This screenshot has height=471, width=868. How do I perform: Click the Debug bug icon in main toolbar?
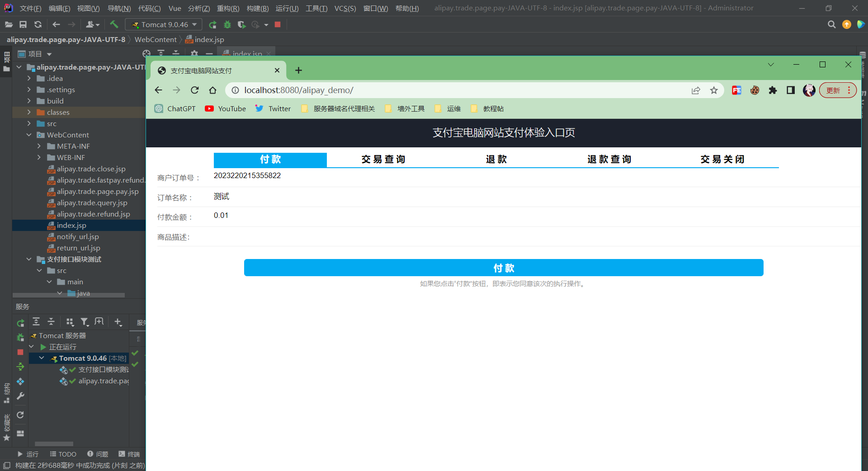[x=227, y=24]
